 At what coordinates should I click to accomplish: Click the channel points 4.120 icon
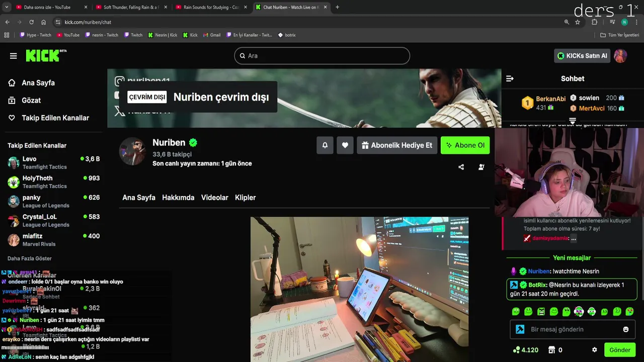point(516,350)
